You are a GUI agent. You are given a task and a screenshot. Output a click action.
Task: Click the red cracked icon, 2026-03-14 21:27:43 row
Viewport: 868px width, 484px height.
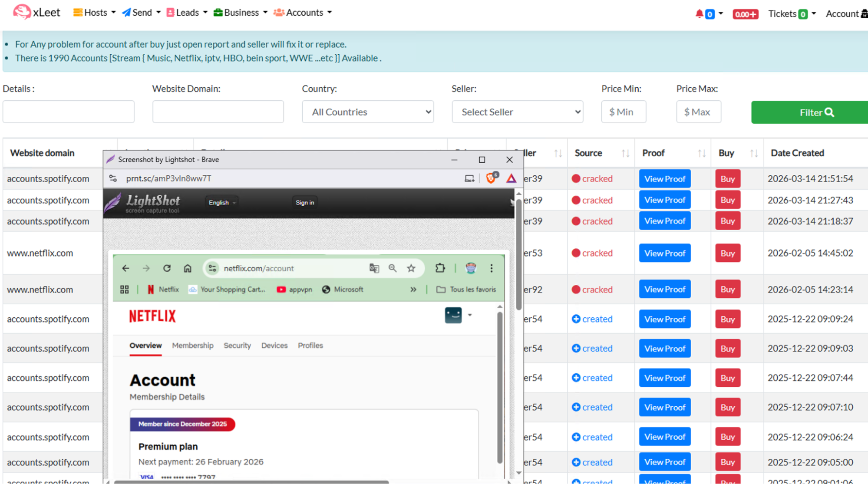[576, 200]
